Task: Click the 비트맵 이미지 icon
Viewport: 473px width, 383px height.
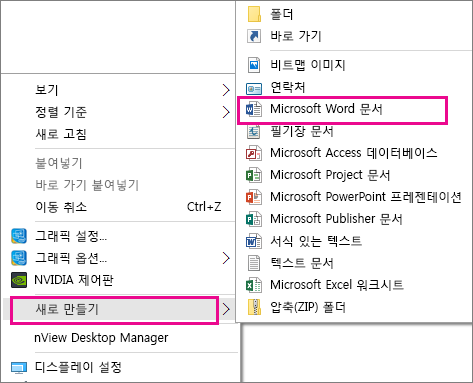Action: [x=254, y=65]
